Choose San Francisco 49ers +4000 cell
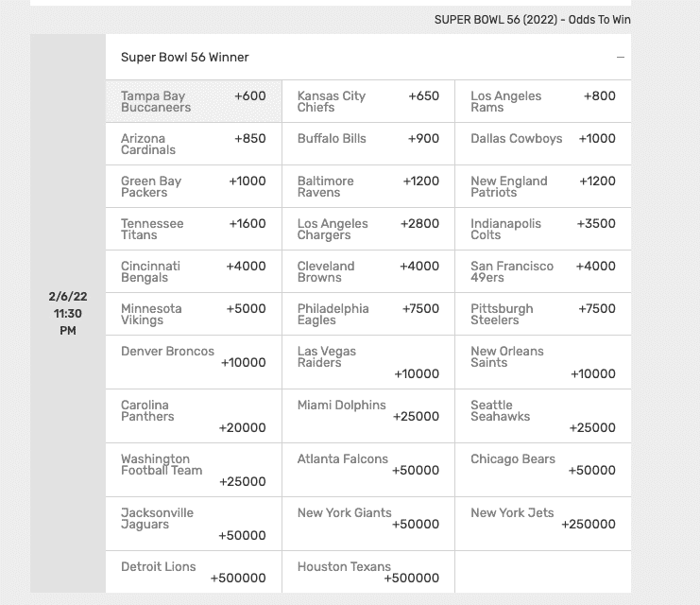700x605 pixels. pyautogui.click(x=543, y=271)
